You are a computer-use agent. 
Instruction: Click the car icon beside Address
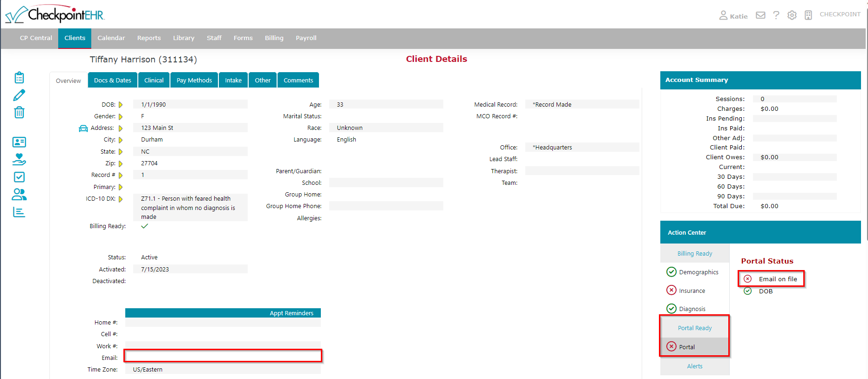pos(83,129)
